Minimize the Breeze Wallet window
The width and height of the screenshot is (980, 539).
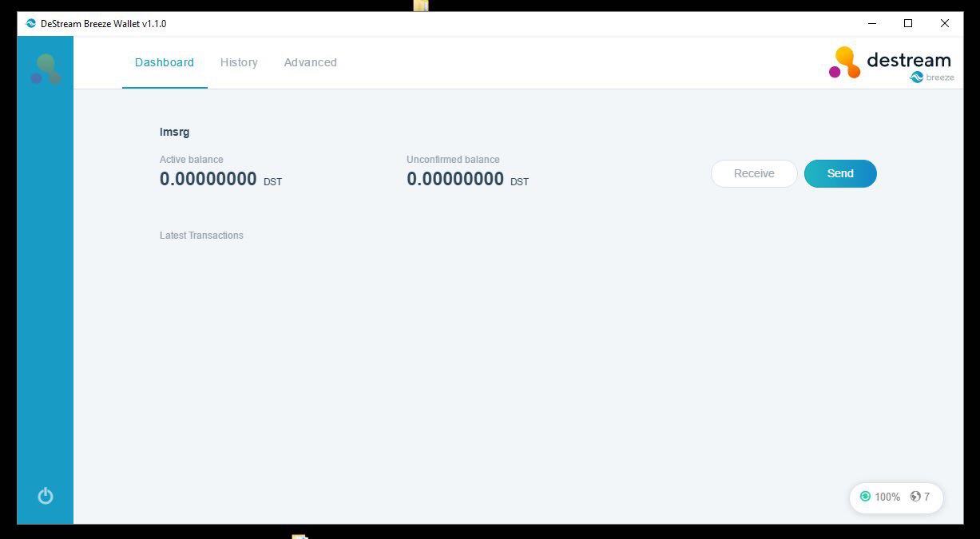tap(871, 24)
